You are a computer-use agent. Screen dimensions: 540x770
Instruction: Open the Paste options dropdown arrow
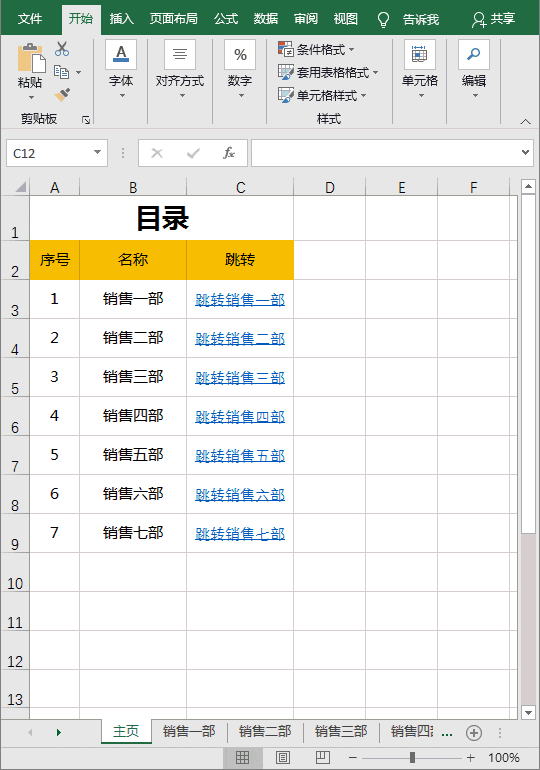(31, 97)
